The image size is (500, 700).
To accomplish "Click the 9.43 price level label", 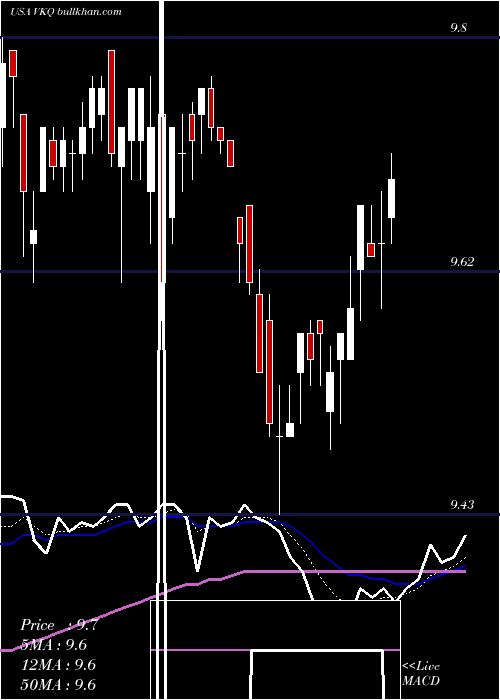I will click(x=462, y=505).
